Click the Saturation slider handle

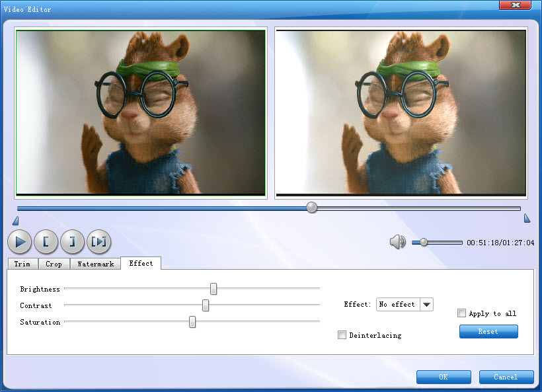pyautogui.click(x=192, y=322)
